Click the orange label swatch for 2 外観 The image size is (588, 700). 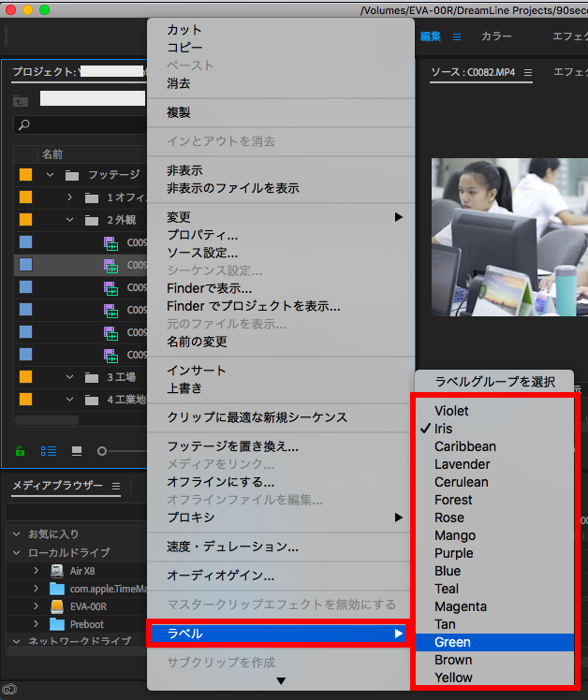25,220
